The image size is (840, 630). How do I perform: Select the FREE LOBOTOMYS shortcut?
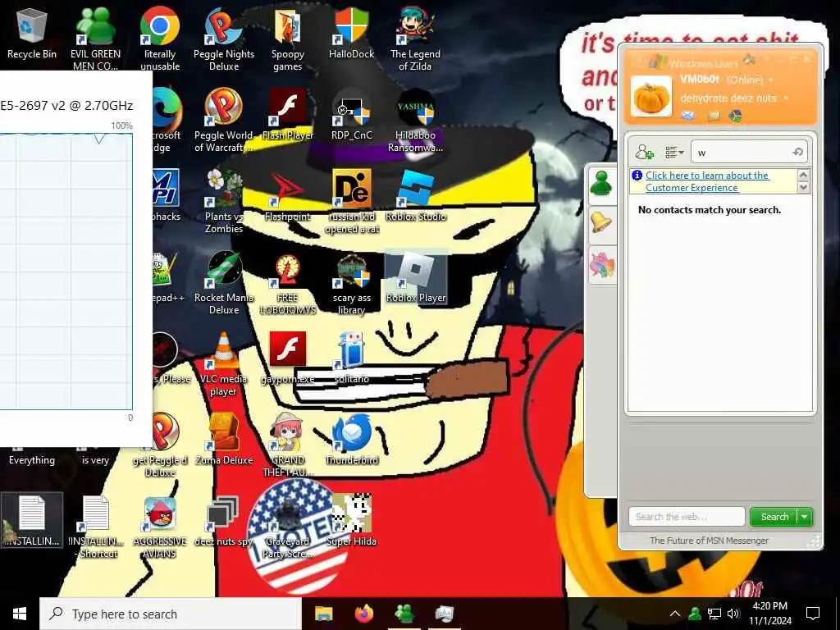tap(288, 283)
